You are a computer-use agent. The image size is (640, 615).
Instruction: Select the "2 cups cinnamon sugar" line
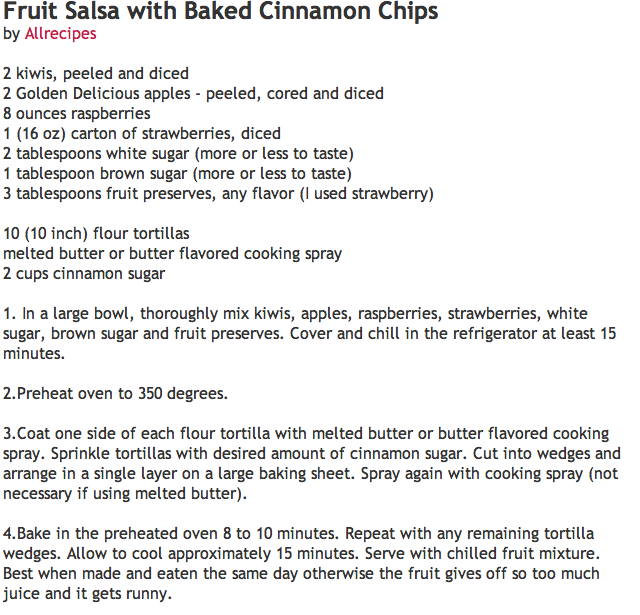[x=84, y=273]
